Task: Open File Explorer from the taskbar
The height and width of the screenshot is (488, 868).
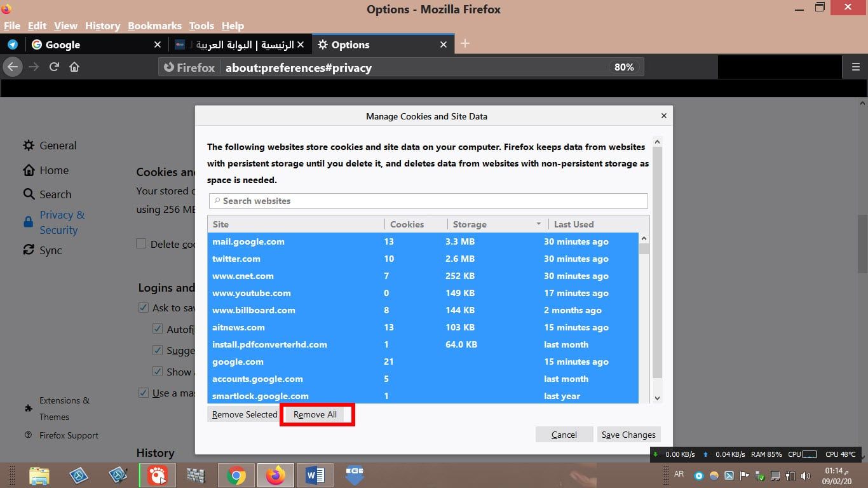Action: click(39, 475)
